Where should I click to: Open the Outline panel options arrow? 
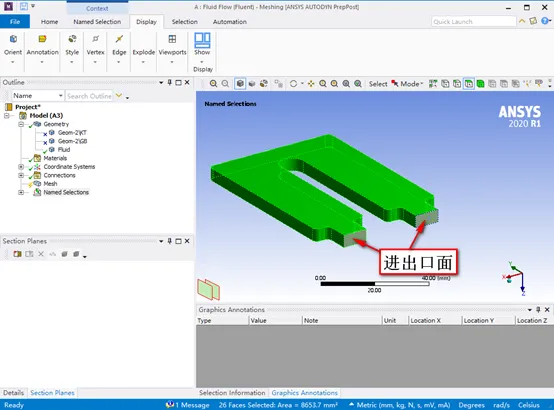(161, 82)
